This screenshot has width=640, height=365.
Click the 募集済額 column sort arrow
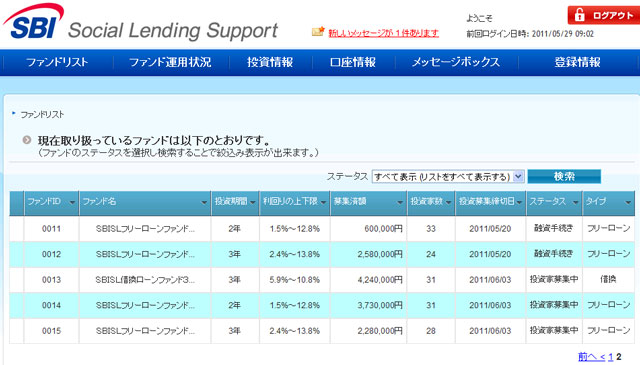pyautogui.click(x=400, y=202)
